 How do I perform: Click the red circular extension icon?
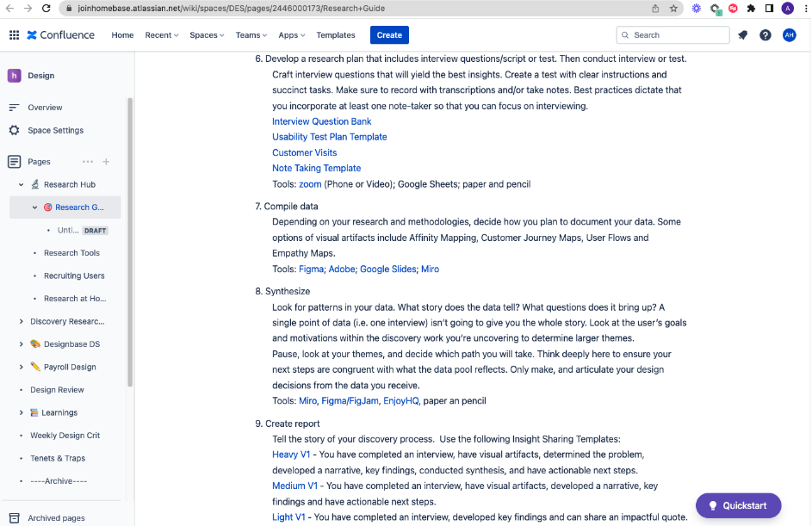pyautogui.click(x=733, y=9)
